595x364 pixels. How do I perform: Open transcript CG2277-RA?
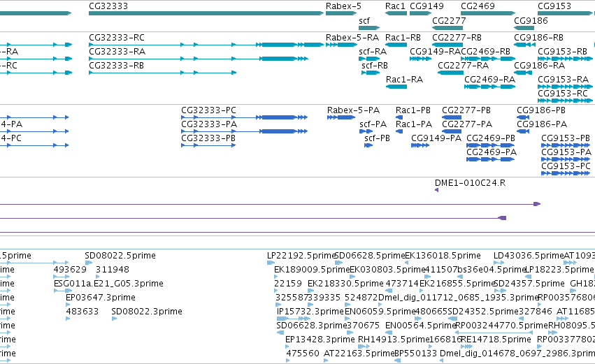tap(450, 73)
